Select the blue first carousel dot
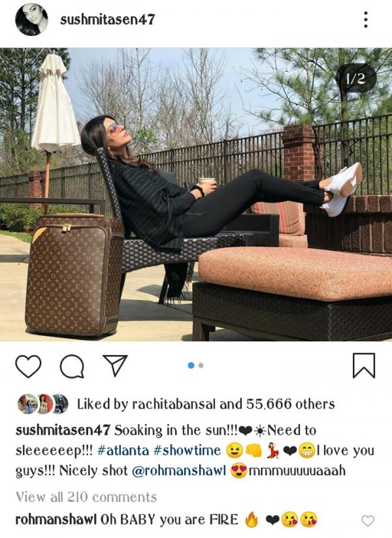Image resolution: width=392 pixels, height=538 pixels. click(191, 365)
